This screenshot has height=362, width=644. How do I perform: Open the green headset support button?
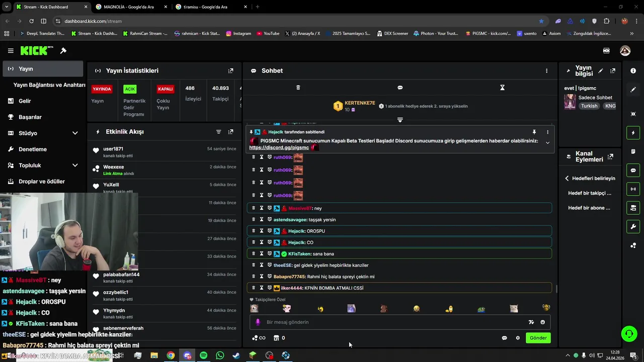point(628,333)
